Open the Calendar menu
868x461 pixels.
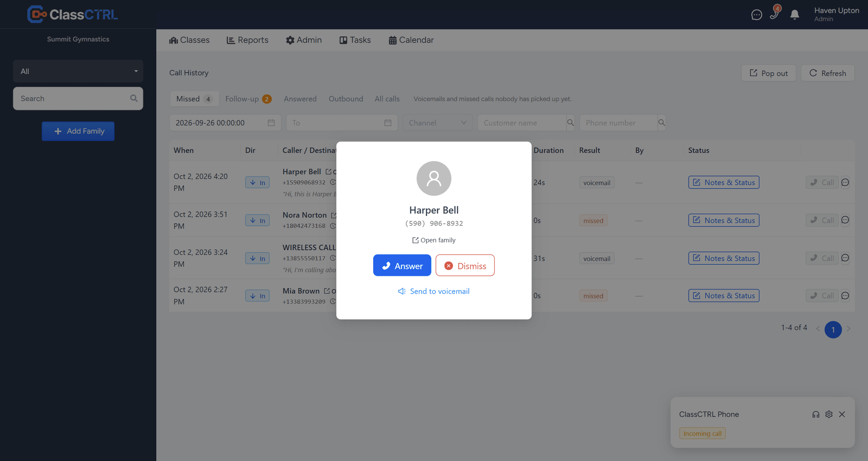click(x=411, y=40)
